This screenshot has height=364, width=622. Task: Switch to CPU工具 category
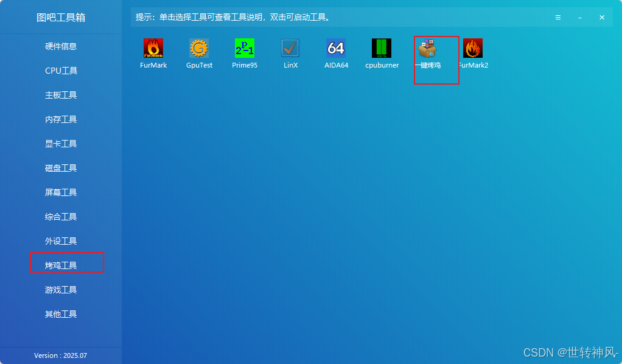coord(61,71)
